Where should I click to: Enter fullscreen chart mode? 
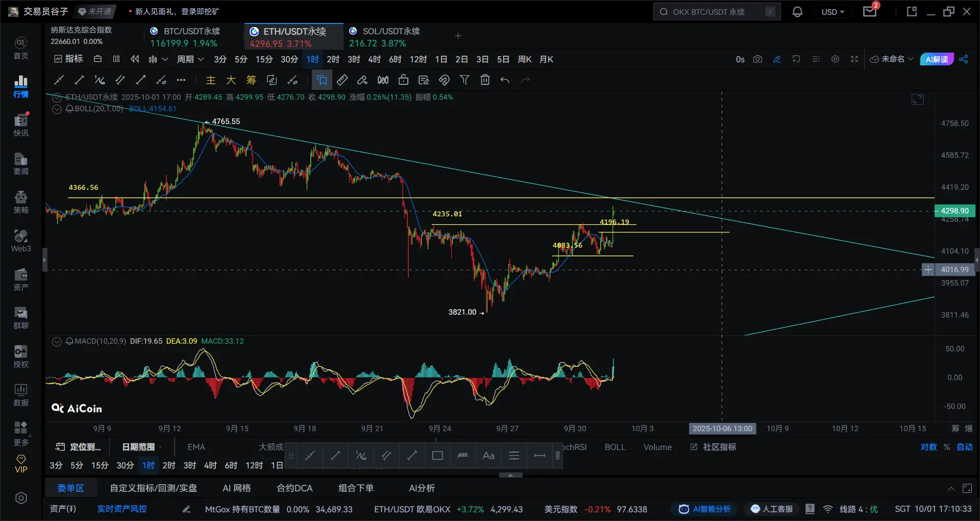pyautogui.click(x=854, y=59)
